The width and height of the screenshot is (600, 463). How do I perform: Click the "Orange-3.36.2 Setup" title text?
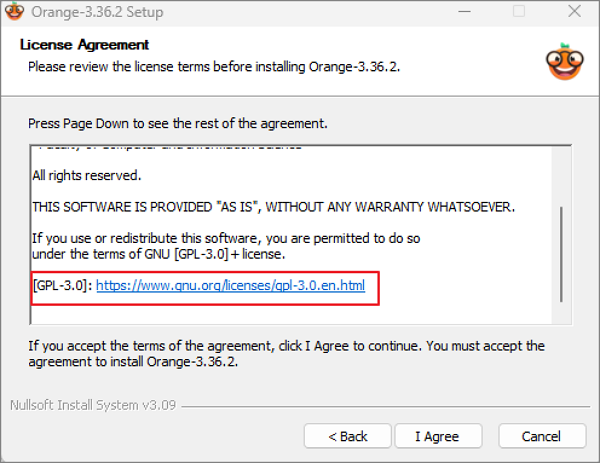point(97,12)
